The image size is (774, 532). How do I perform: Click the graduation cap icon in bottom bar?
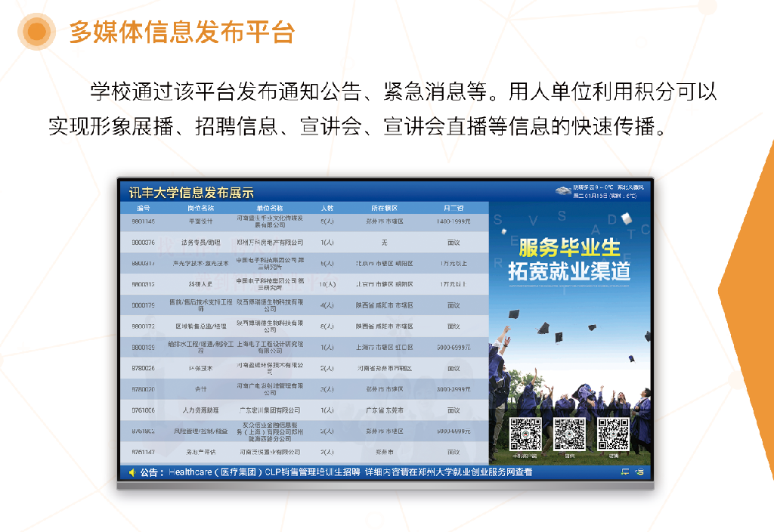tap(639, 472)
